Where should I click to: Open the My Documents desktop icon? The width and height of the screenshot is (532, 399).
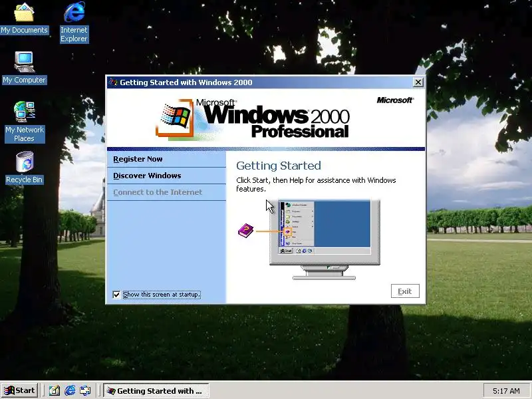[24, 19]
